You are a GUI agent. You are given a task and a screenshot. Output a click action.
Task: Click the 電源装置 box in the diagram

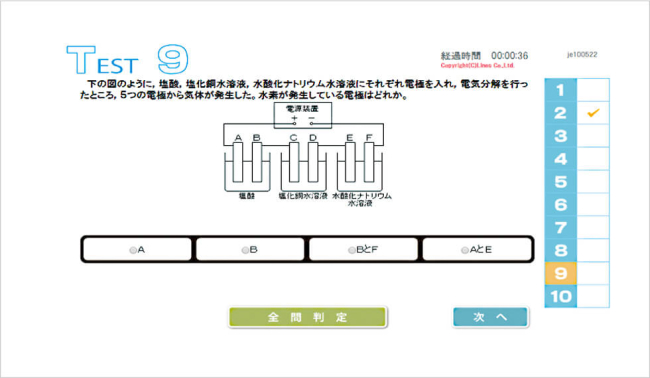pos(303,115)
